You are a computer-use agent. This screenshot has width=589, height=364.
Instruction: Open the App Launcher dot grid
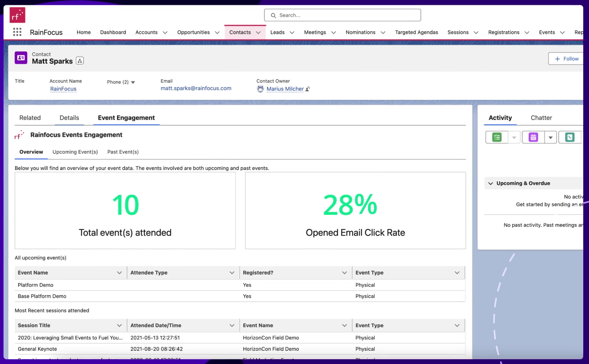pyautogui.click(x=17, y=32)
